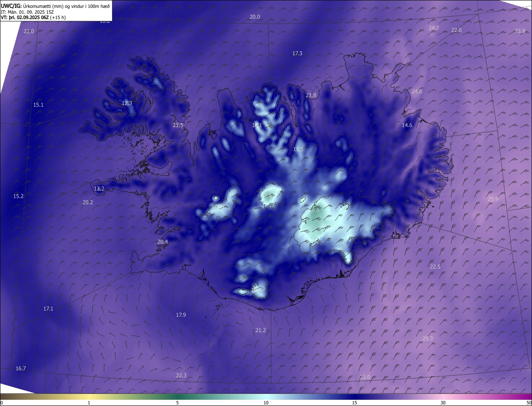Click the 22.3 value label
The image size is (532, 406).
[x=181, y=376]
